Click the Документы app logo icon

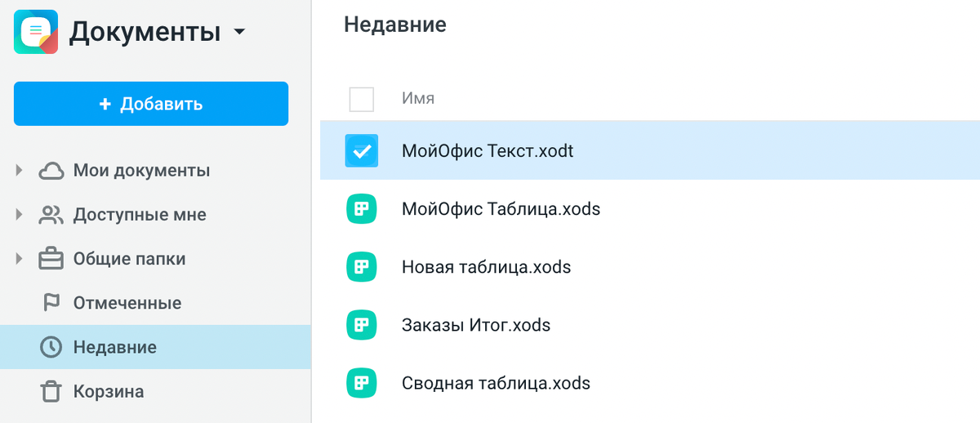pos(35,32)
